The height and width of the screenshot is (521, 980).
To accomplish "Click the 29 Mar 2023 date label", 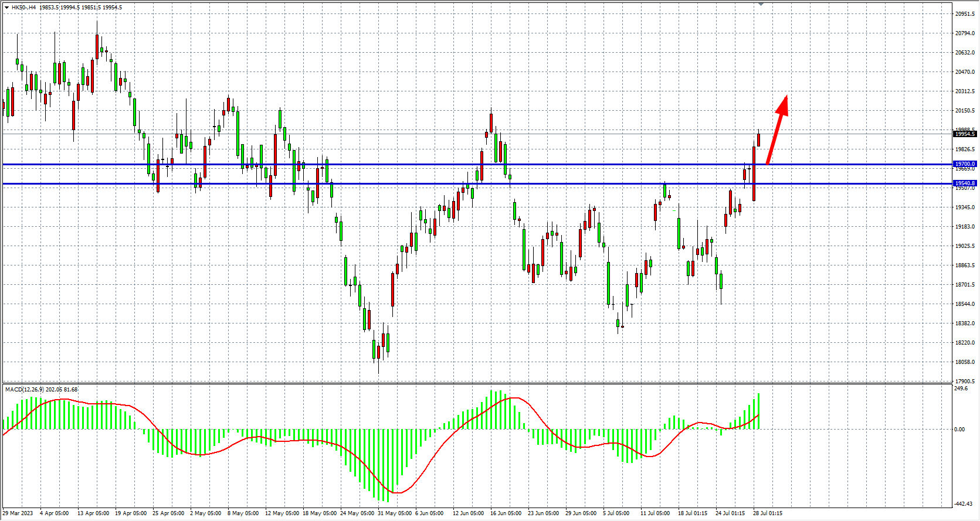I will (18, 513).
